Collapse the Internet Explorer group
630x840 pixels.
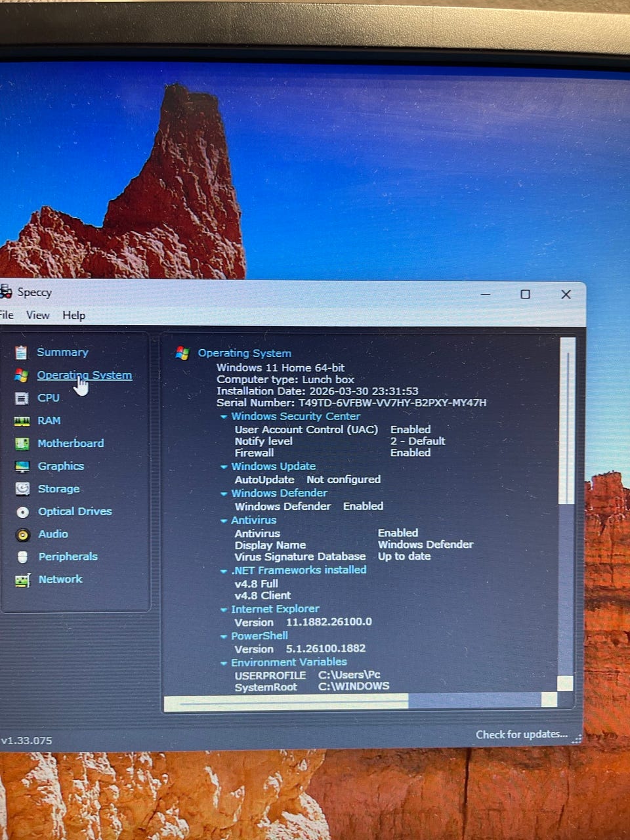tap(224, 610)
